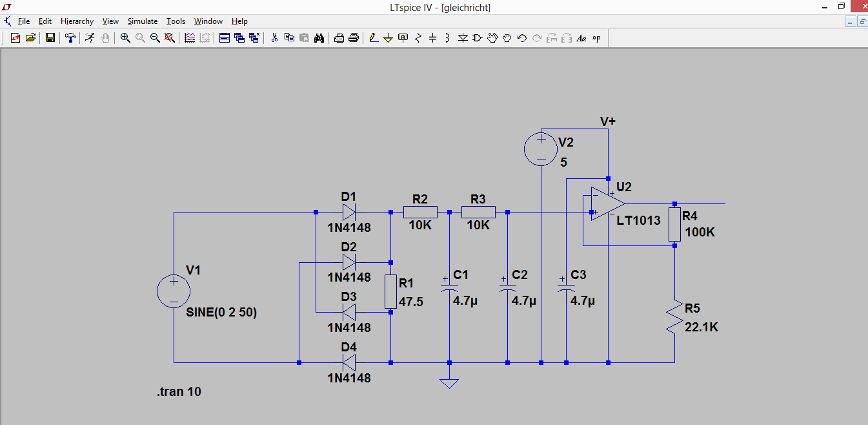This screenshot has width=868, height=425.
Task: Zoom to fit with crossed-out magnifier
Action: [x=170, y=38]
